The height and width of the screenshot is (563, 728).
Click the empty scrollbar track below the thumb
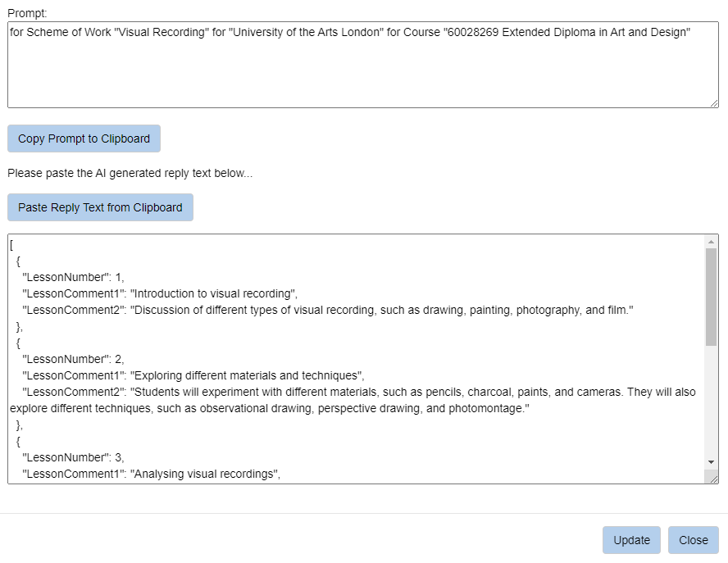(x=711, y=402)
